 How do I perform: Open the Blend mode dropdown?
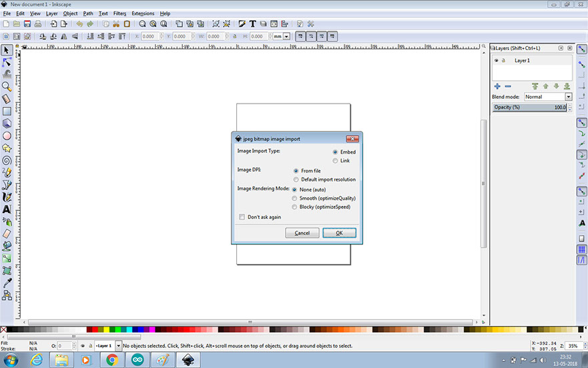[548, 97]
